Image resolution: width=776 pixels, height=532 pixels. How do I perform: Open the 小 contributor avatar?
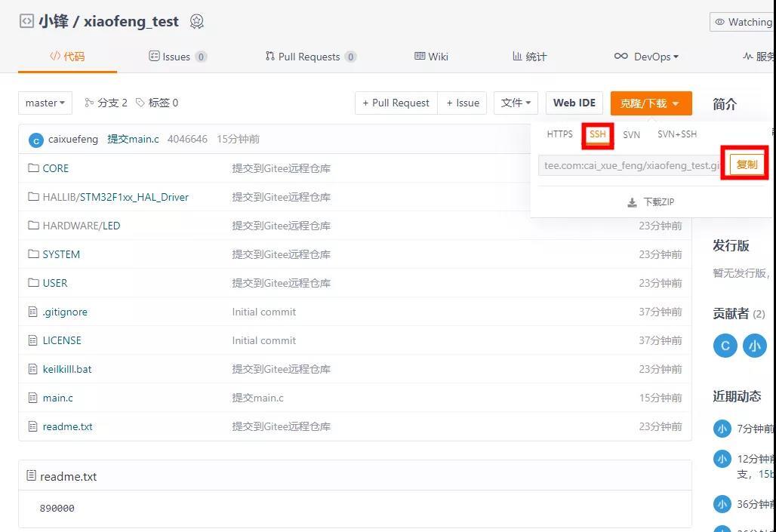[x=754, y=346]
